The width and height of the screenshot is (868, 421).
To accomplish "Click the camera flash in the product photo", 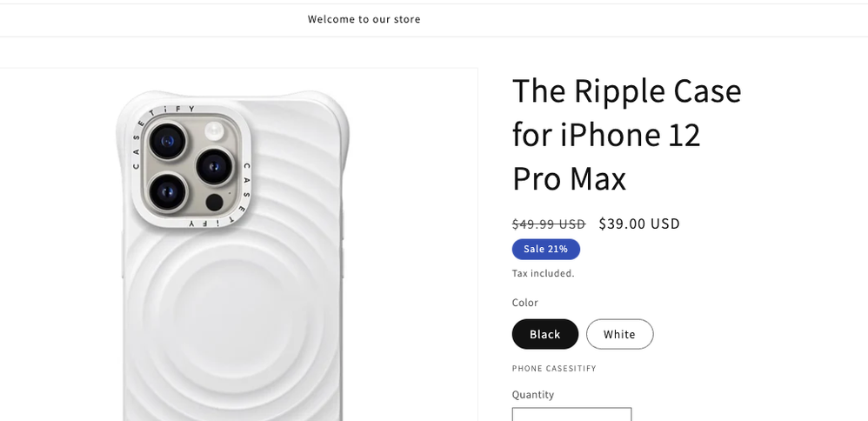I will (213, 131).
